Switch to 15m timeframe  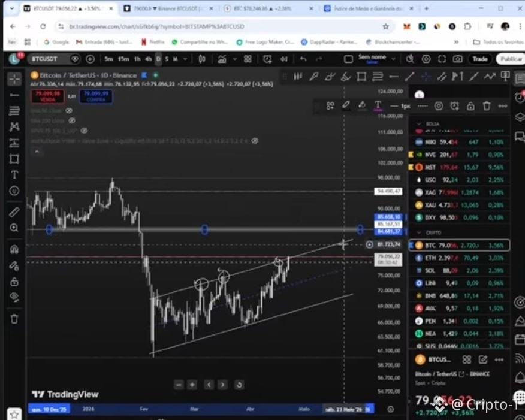pyautogui.click(x=123, y=59)
